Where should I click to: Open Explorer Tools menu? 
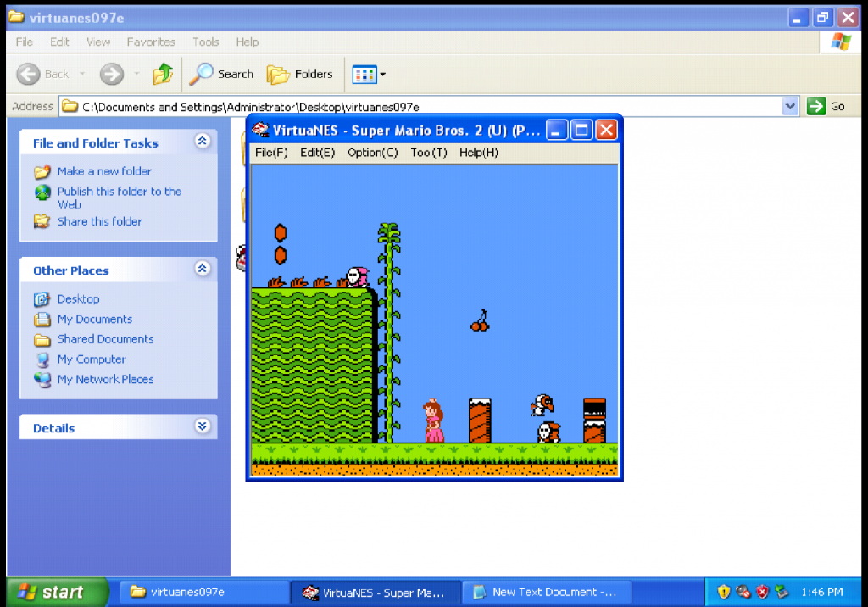pos(205,42)
